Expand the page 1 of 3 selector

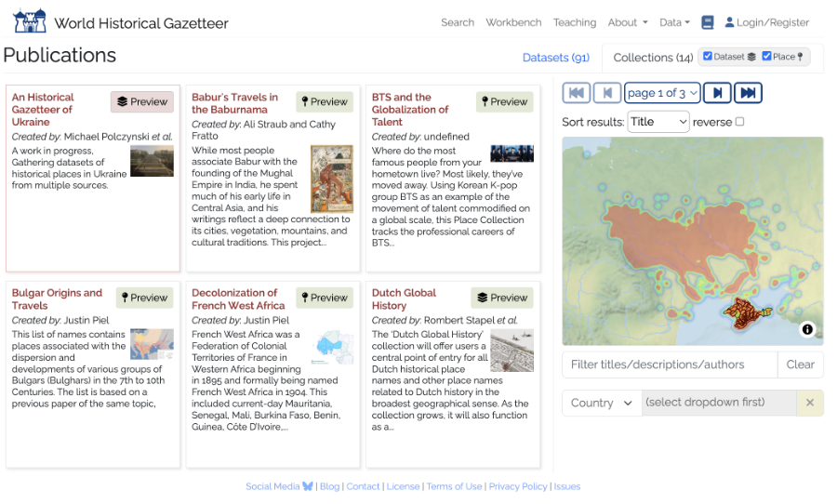(x=661, y=93)
